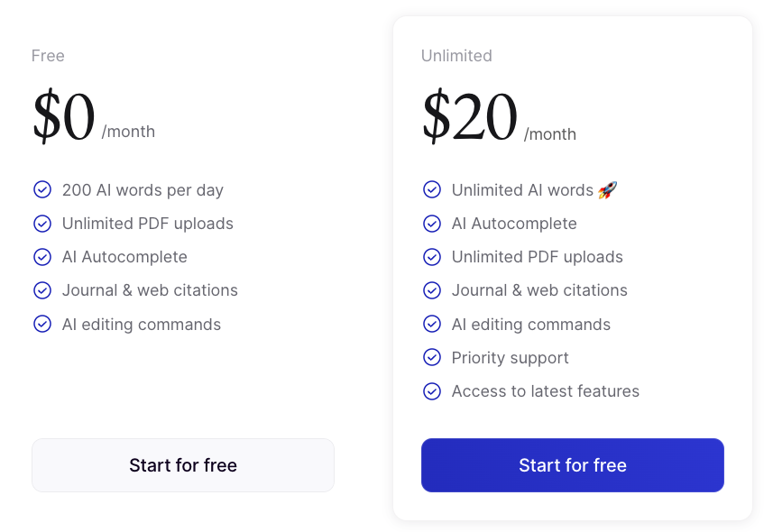
Task: Click checkmark next to Unlimited plan AI Autocomplete
Action: [x=432, y=224]
